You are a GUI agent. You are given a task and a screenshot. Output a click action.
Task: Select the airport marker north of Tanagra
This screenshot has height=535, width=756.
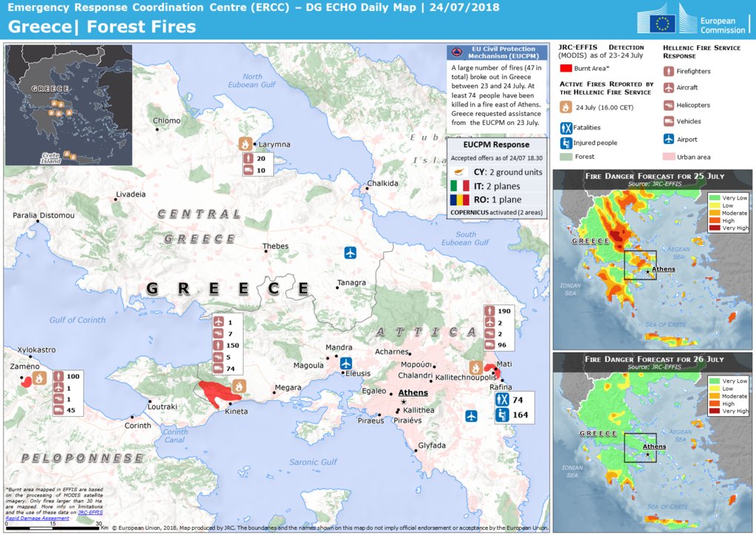(351, 252)
